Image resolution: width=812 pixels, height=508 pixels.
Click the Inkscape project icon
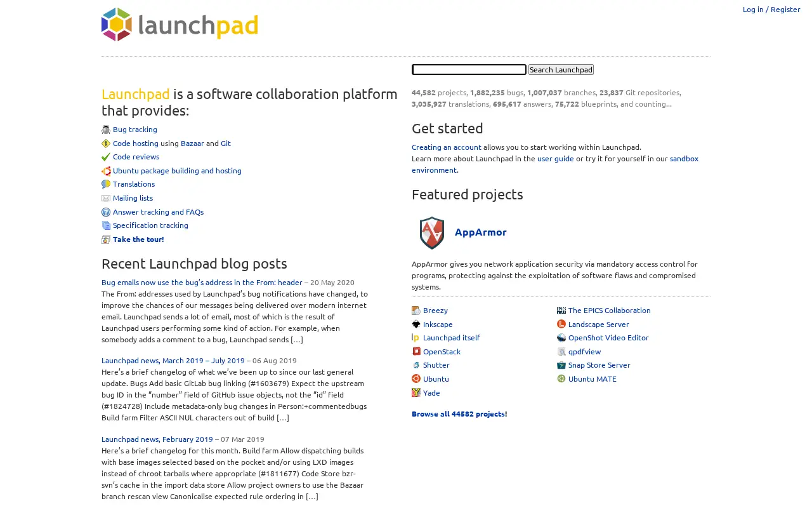point(416,324)
